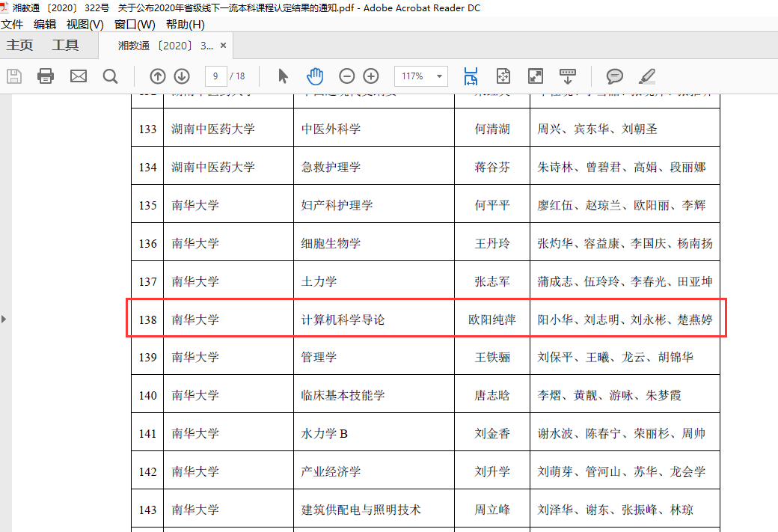Click the fit one full page icon
This screenshot has height=532, width=778.
pyautogui.click(x=503, y=76)
